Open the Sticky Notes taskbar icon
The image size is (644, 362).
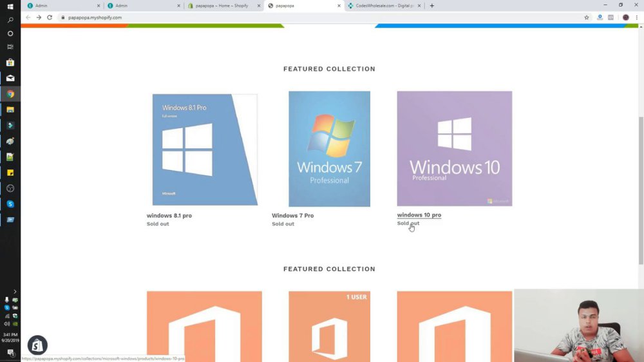pyautogui.click(x=10, y=173)
